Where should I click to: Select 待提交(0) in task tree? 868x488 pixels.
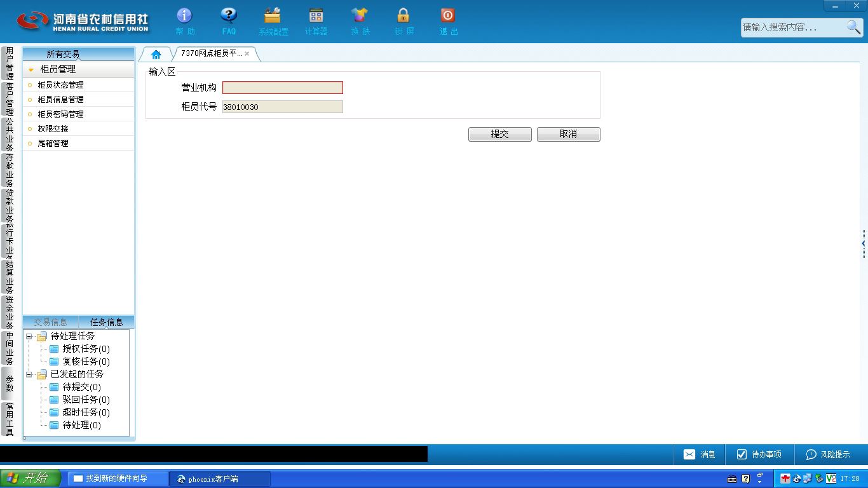coord(81,387)
